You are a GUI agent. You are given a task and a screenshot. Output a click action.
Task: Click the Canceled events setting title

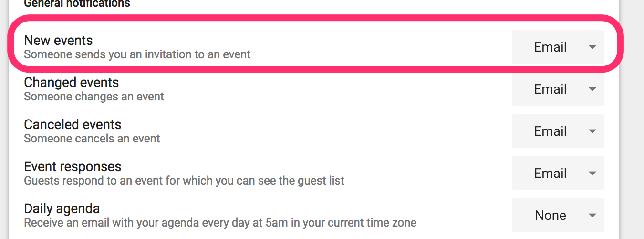pyautogui.click(x=73, y=125)
